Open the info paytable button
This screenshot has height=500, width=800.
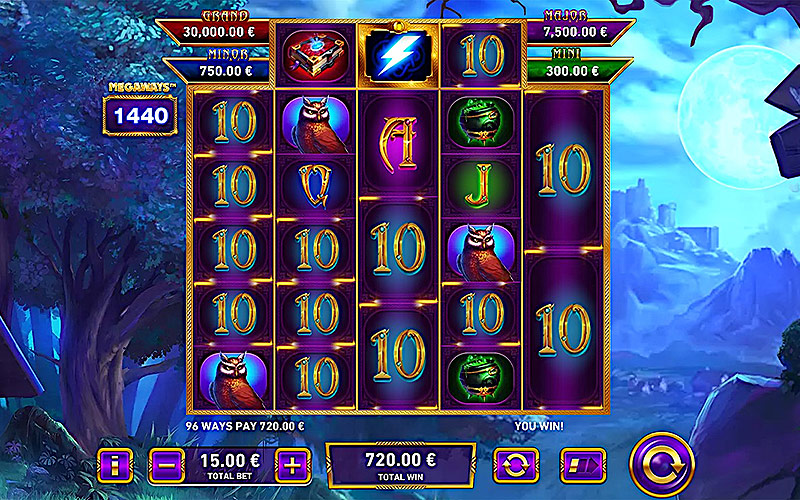(115, 465)
